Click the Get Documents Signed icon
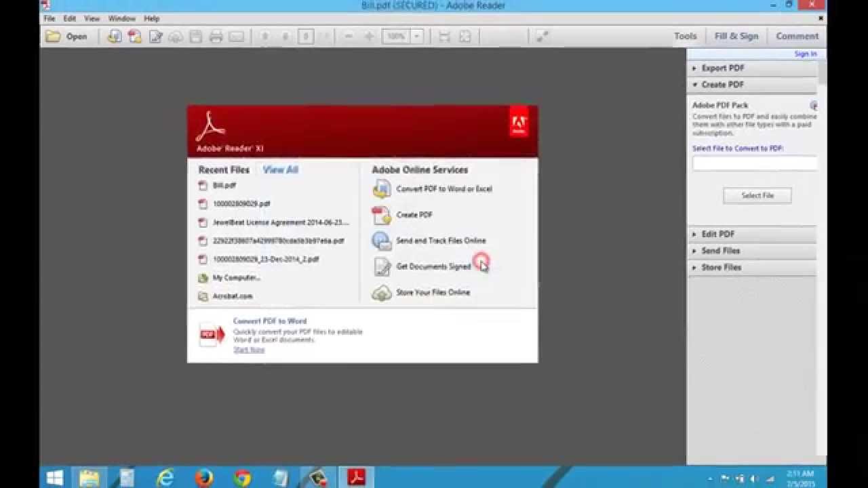 [x=382, y=266]
